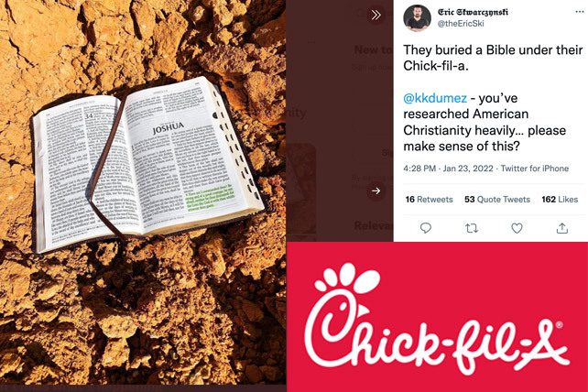The image size is (588, 392).
Task: Collapse the panel with double chevron icon
Action: 376,15
